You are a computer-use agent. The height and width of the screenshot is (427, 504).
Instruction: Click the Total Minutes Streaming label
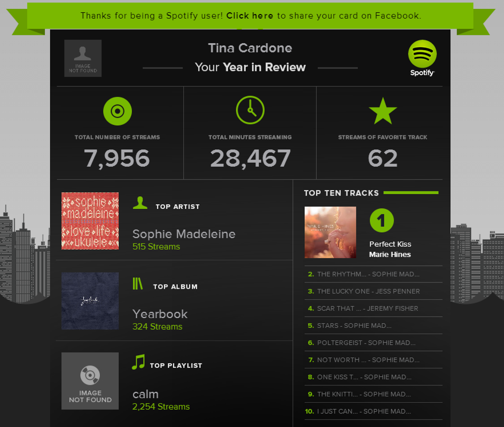pos(250,137)
